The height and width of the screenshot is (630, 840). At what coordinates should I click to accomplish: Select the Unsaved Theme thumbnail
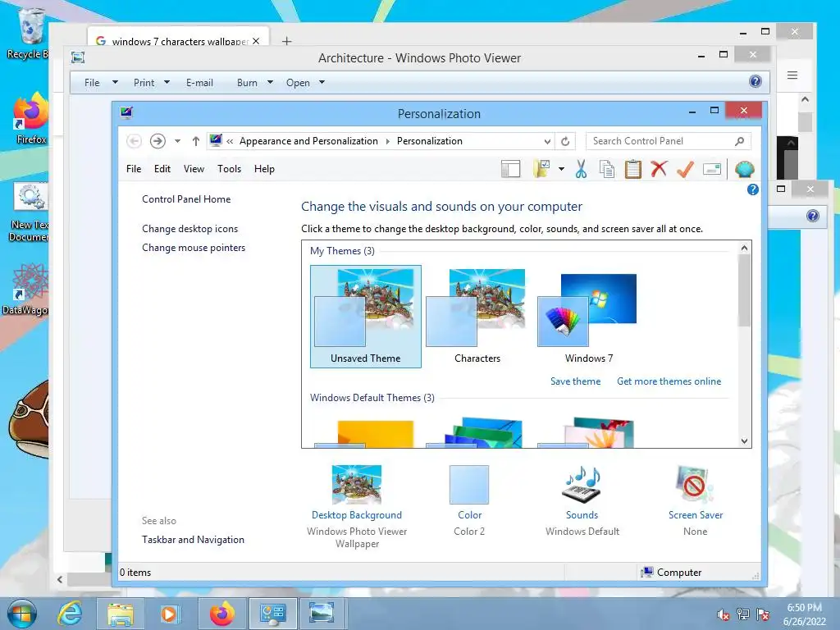365,317
